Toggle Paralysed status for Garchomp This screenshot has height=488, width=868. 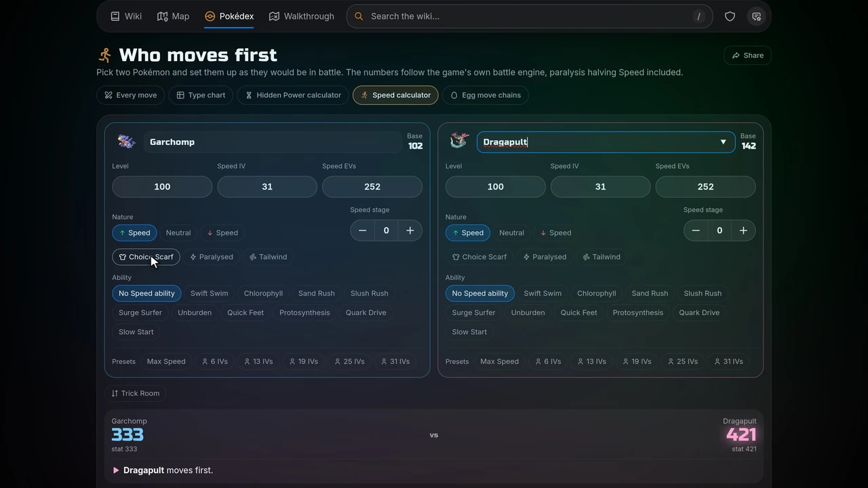pyautogui.click(x=212, y=257)
